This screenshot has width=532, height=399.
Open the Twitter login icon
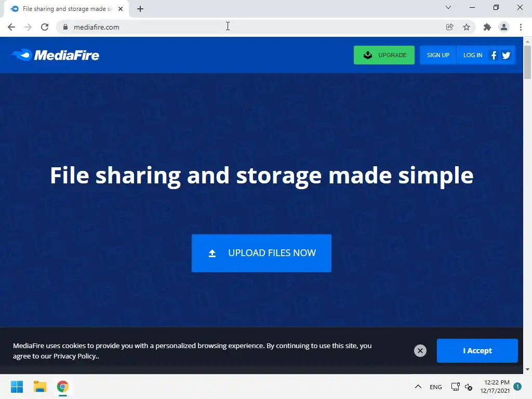(x=506, y=55)
